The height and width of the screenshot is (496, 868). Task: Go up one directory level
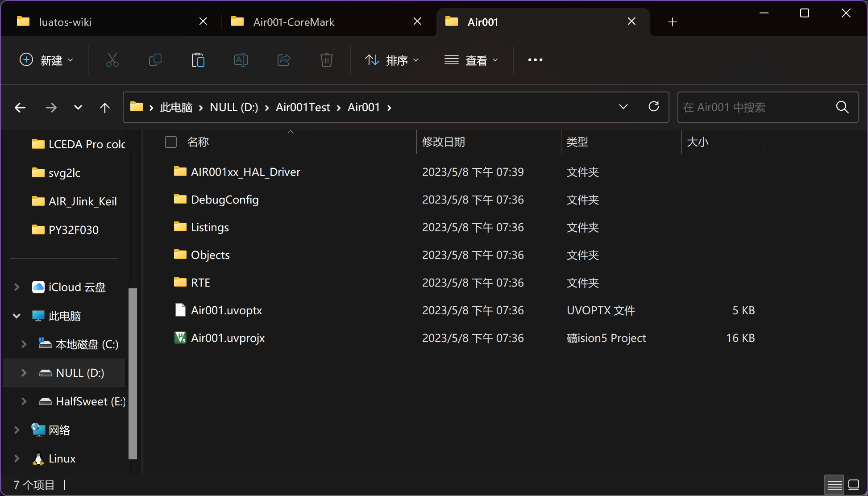pos(104,107)
